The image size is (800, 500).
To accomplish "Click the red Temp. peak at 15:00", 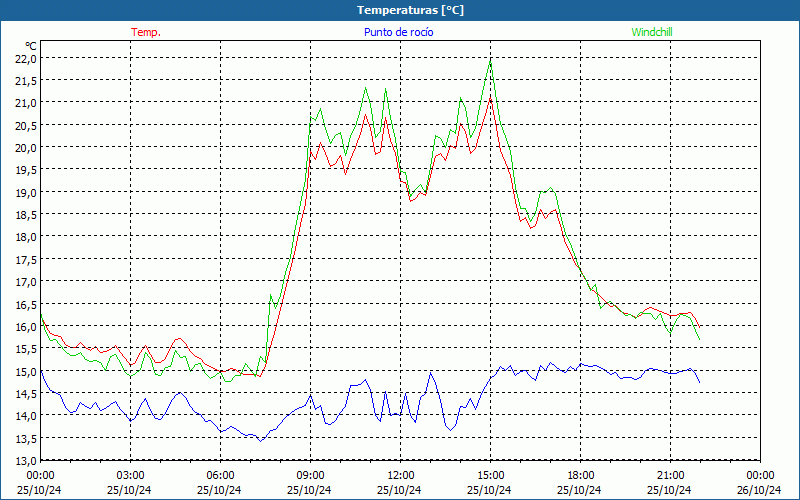I will [x=490, y=98].
